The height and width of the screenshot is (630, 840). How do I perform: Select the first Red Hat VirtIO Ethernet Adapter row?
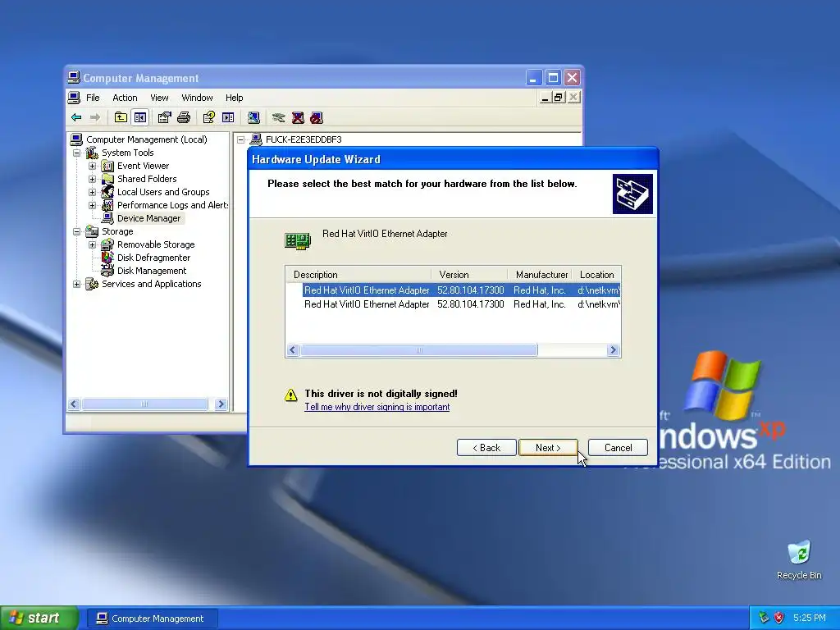[x=461, y=290]
